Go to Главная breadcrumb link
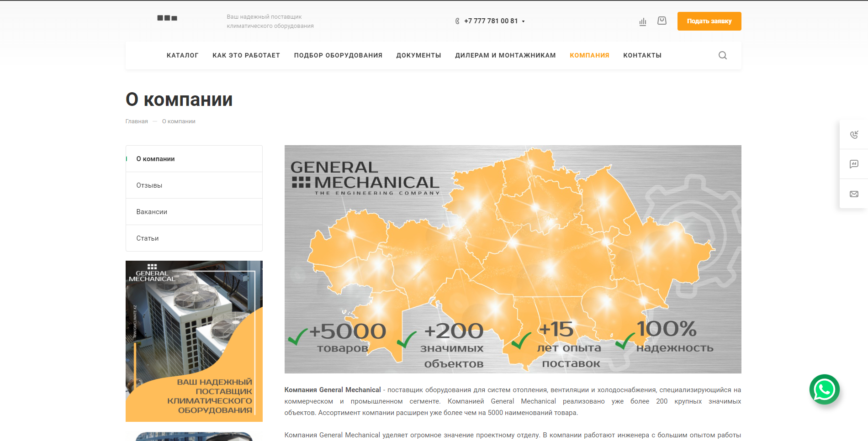The image size is (868, 441). pos(137,121)
